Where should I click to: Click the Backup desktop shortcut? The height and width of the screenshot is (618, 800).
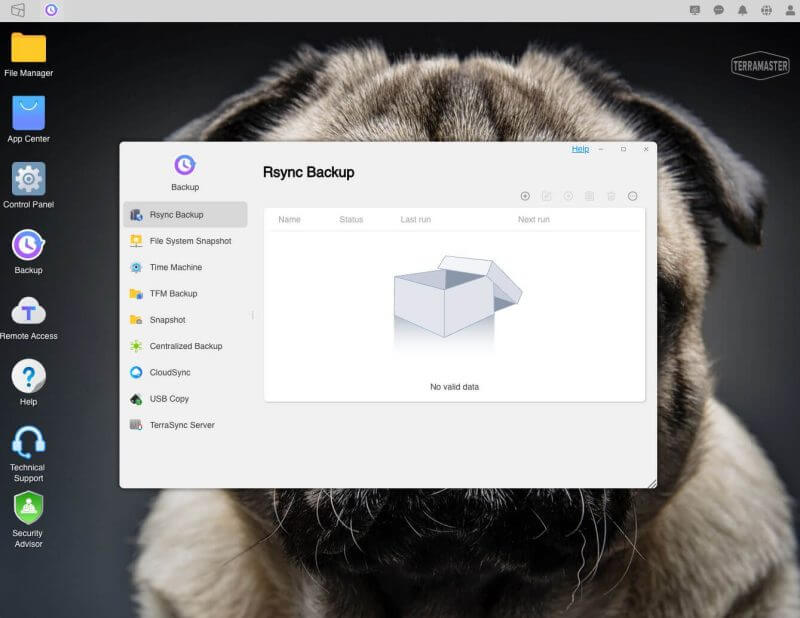29,245
